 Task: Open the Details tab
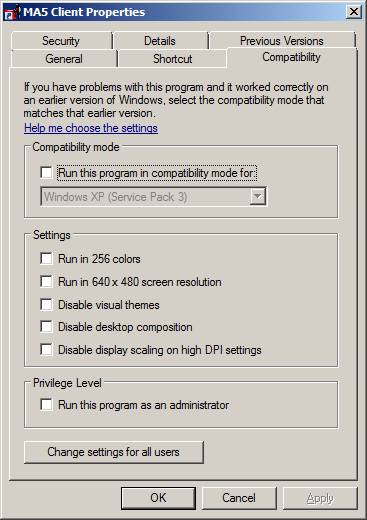160,41
